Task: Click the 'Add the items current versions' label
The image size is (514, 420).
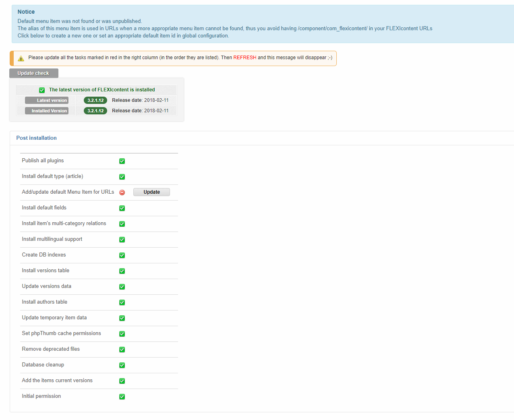Action: 57,380
